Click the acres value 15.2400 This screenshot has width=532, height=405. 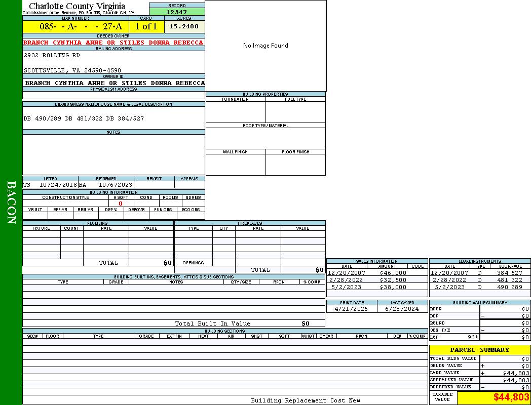[x=184, y=26]
